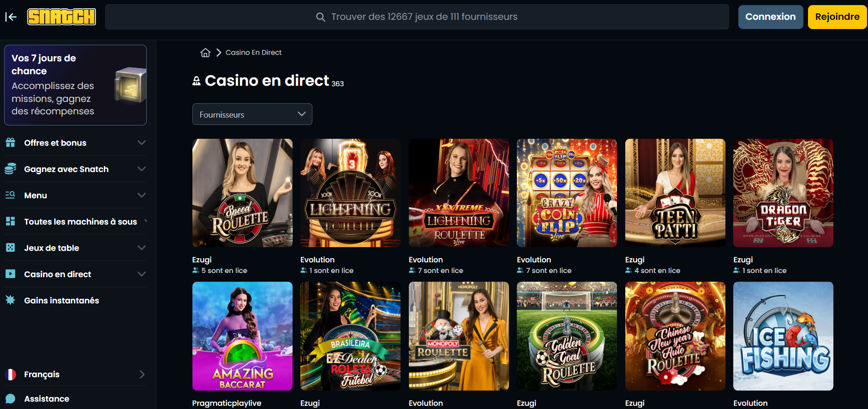Click the French flag icon
Image resolution: width=868 pixels, height=409 pixels.
pos(11,374)
